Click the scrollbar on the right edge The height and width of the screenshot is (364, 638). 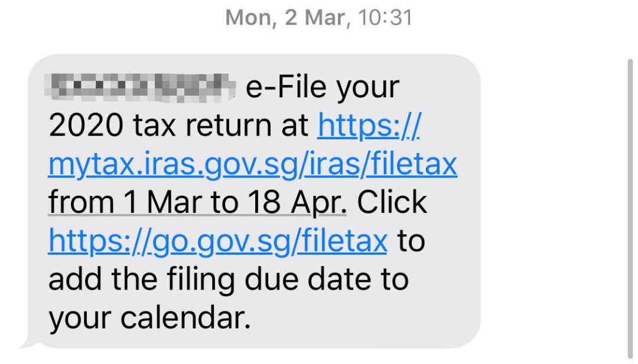(630, 206)
